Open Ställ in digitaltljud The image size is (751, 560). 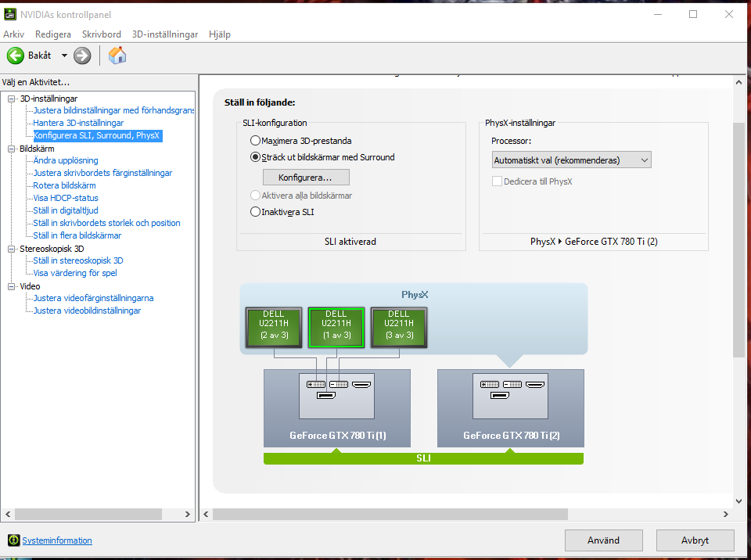[x=66, y=210]
